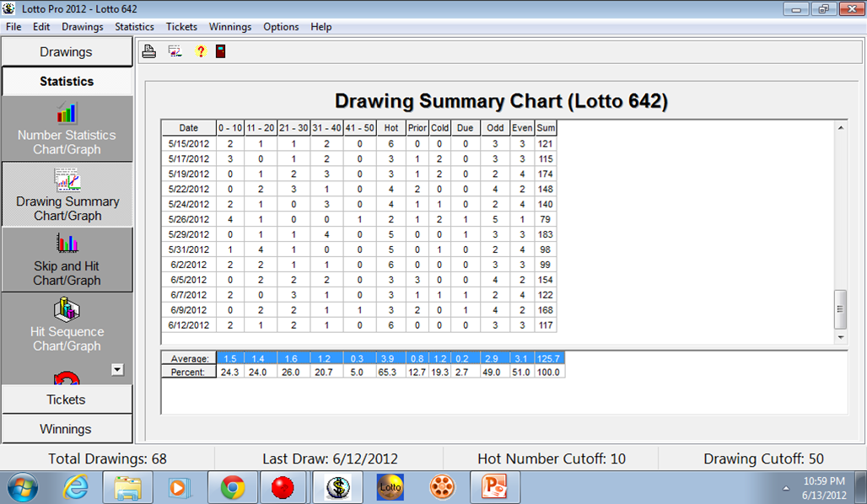Click Drawing Cutoff: 50 status entry
867x504 pixels.
click(x=763, y=458)
